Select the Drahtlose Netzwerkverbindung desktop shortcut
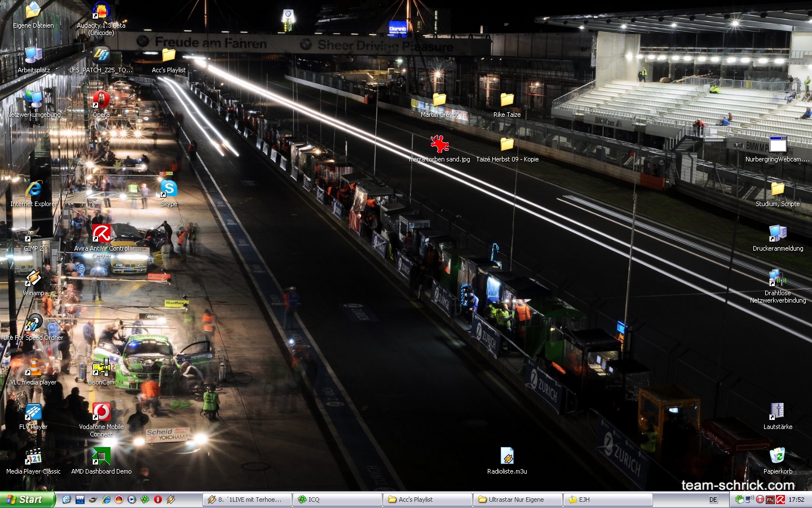The height and width of the screenshot is (508, 812). [778, 286]
